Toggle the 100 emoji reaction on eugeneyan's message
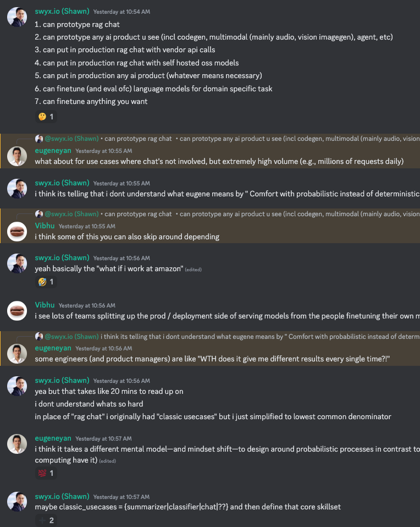420x527 pixels. click(x=46, y=473)
